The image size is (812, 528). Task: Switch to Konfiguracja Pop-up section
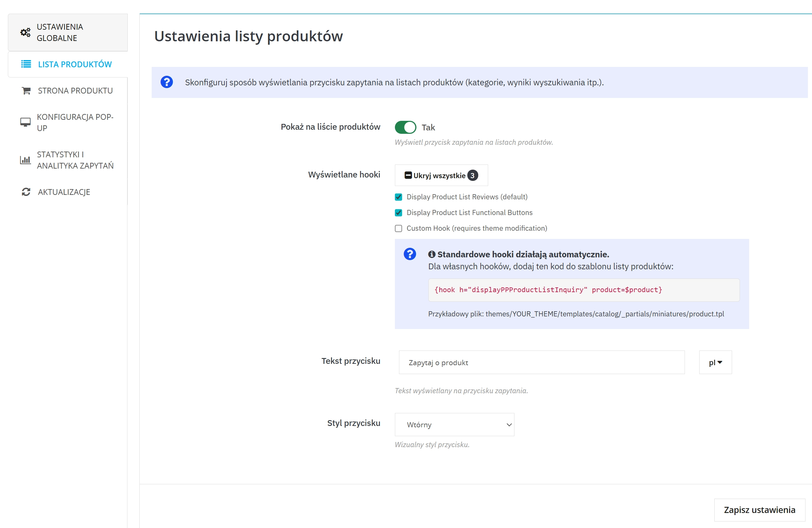[75, 122]
